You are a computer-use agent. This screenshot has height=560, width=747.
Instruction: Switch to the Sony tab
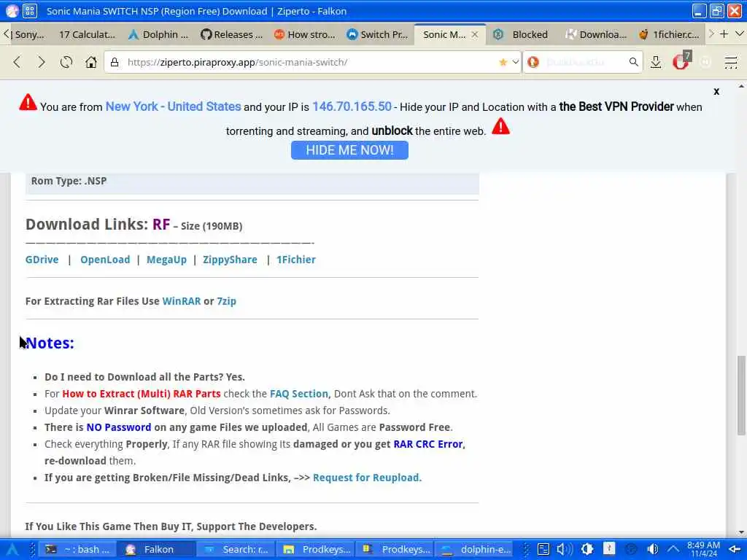click(x=29, y=34)
